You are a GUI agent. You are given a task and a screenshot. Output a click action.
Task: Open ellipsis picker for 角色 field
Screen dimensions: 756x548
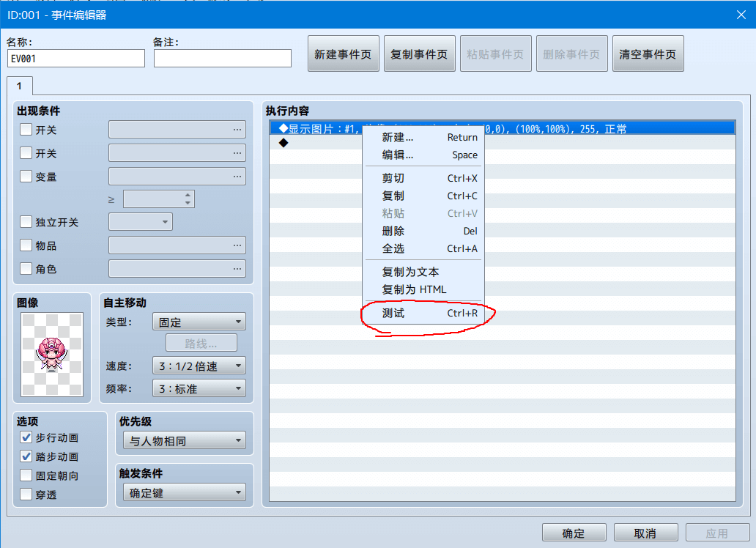237,269
